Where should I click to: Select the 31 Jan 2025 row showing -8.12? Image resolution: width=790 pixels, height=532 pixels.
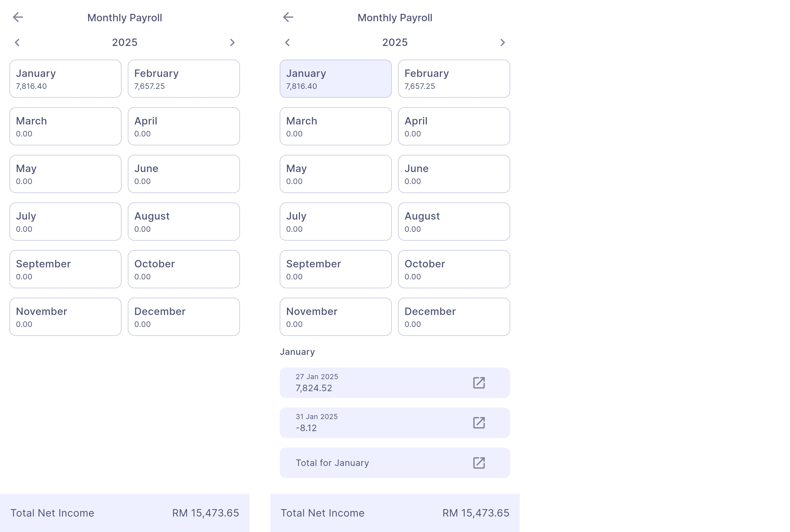click(x=373, y=423)
